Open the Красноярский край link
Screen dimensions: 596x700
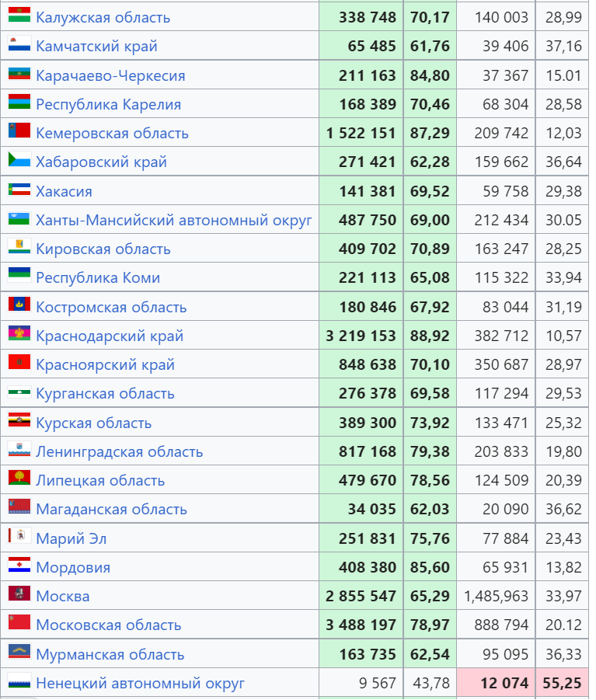coord(105,364)
